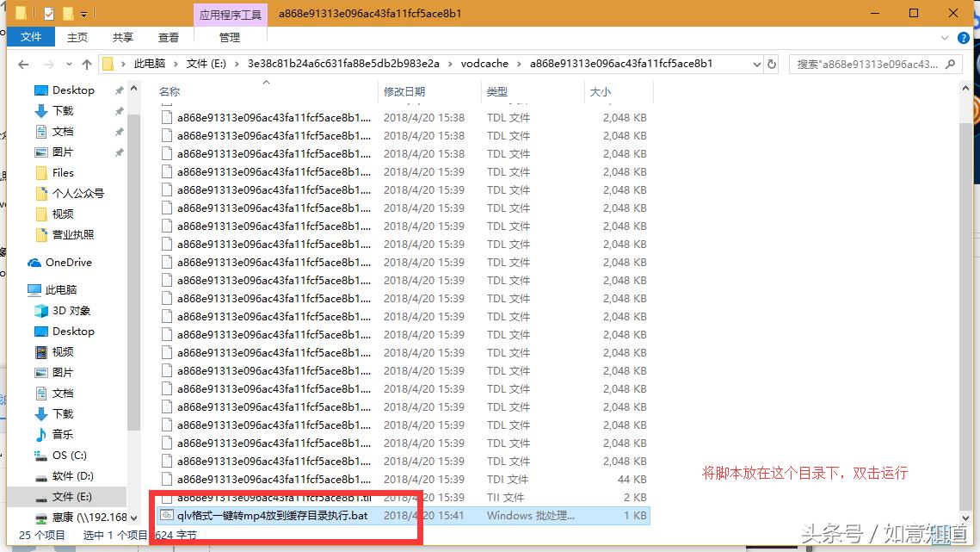
Task: Open 营业执照 folder in sidebar
Action: click(x=72, y=235)
